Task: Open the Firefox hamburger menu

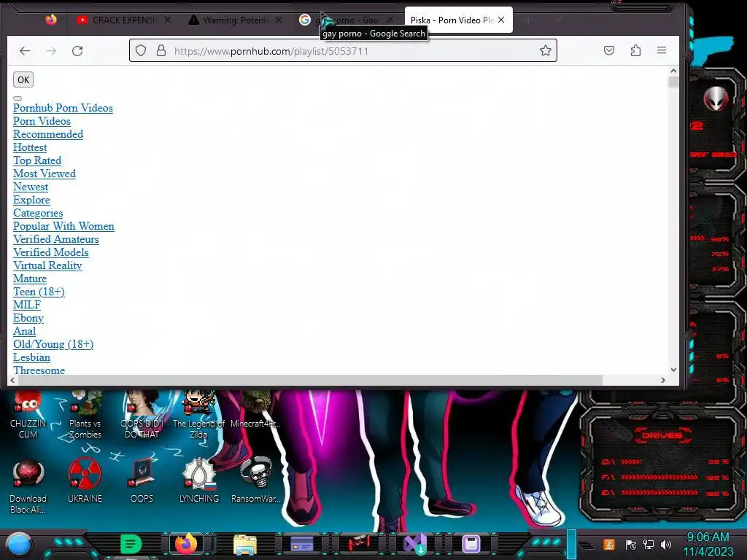Action: pyautogui.click(x=661, y=50)
